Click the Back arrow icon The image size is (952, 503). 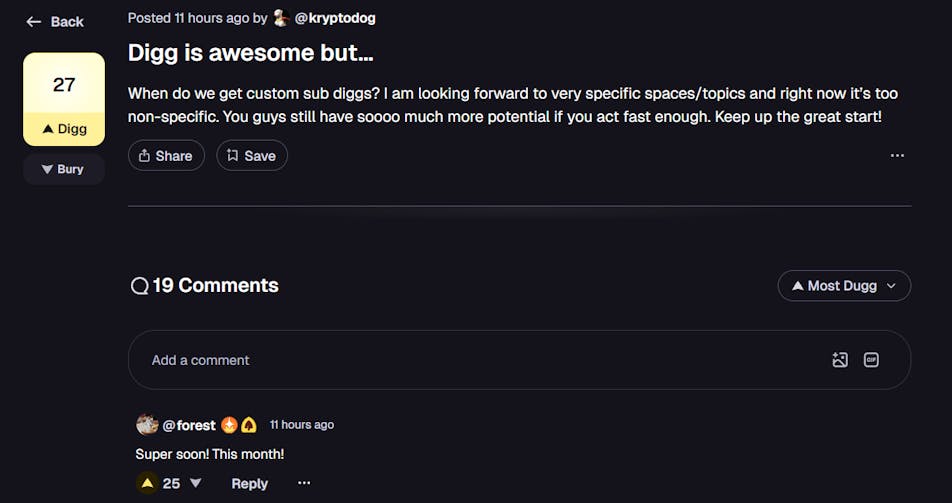(34, 21)
